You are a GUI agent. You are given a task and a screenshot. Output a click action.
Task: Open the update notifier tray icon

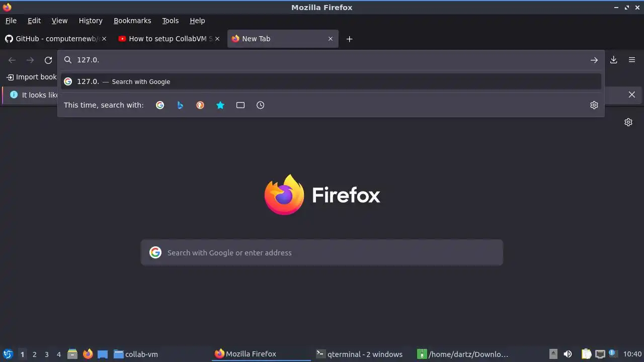coord(613,354)
